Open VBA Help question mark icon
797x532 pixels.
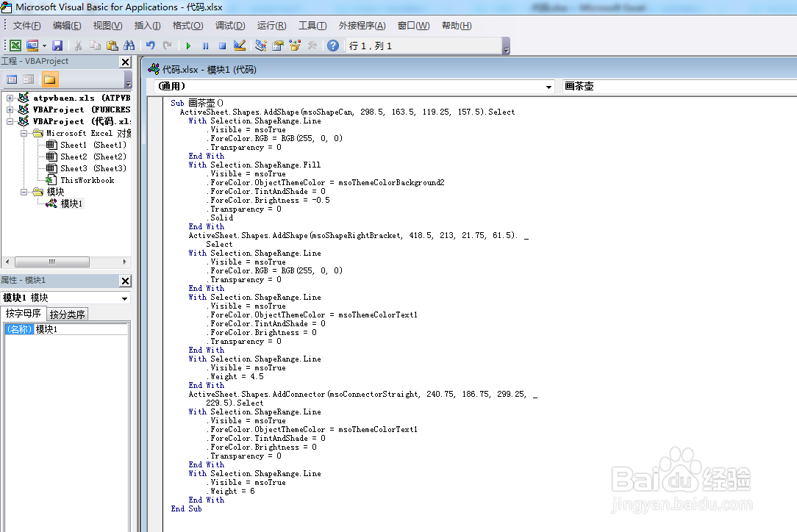[x=333, y=46]
